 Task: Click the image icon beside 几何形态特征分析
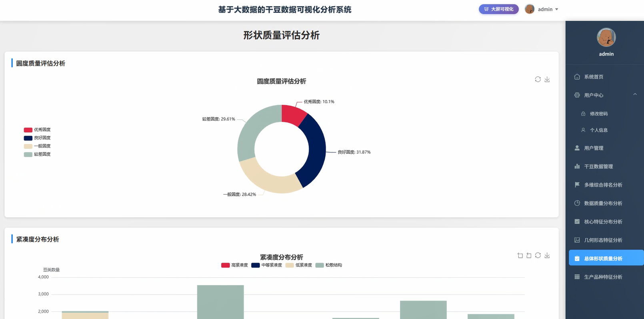[x=577, y=240]
